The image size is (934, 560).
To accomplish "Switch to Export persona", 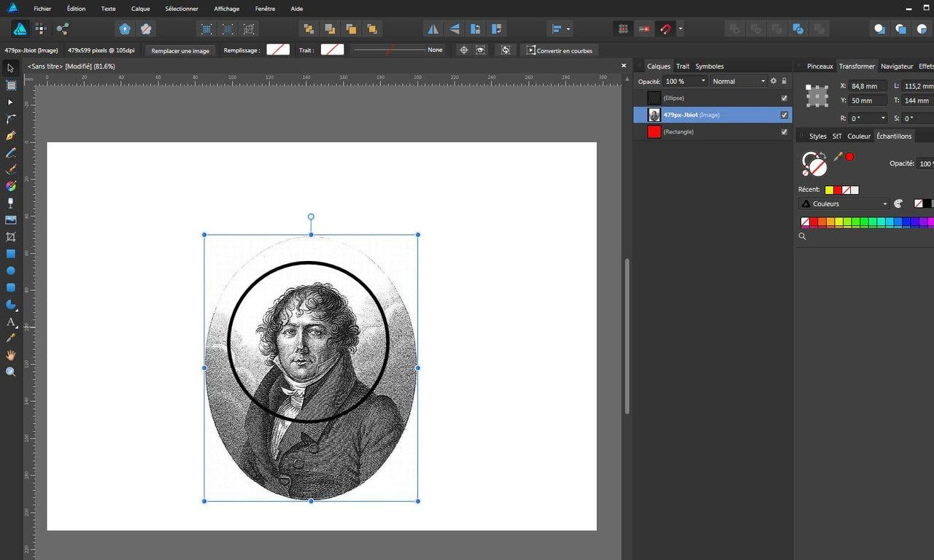I will [63, 29].
